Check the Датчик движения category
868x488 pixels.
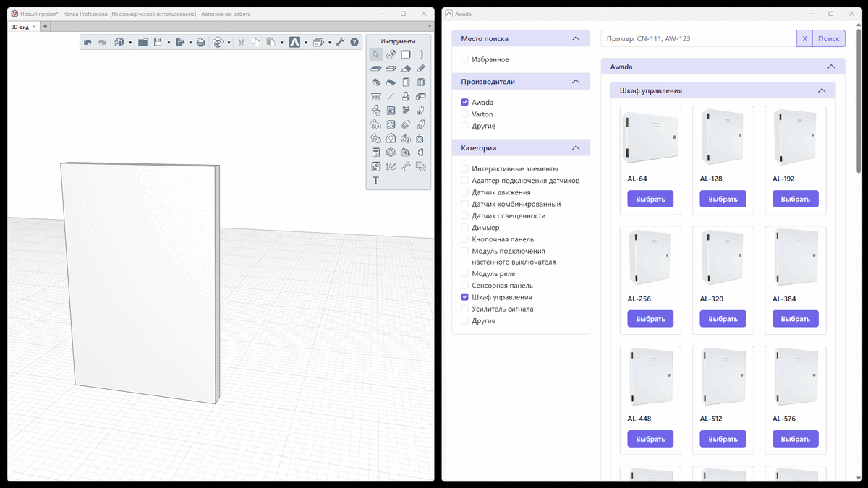pos(465,192)
